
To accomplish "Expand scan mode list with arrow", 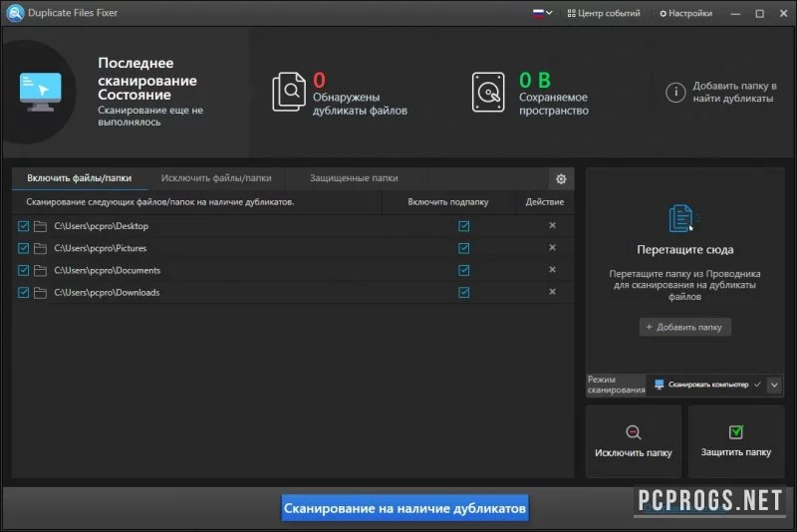I will click(x=774, y=386).
